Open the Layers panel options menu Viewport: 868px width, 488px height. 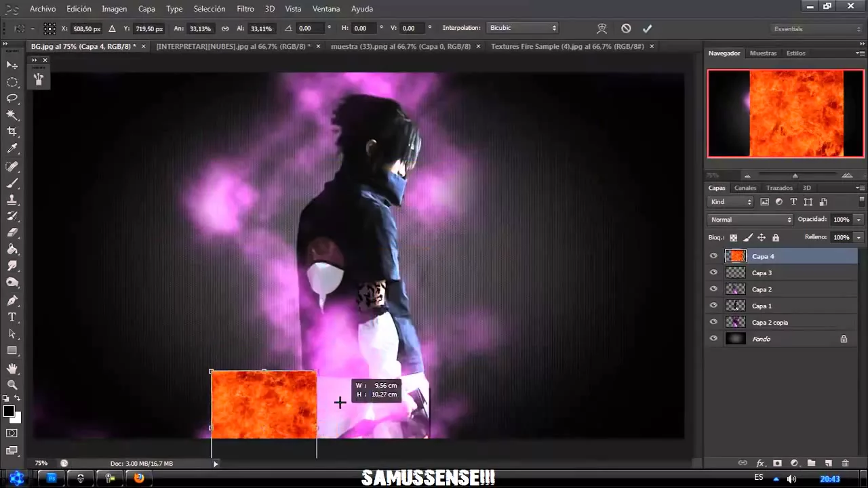click(x=860, y=188)
